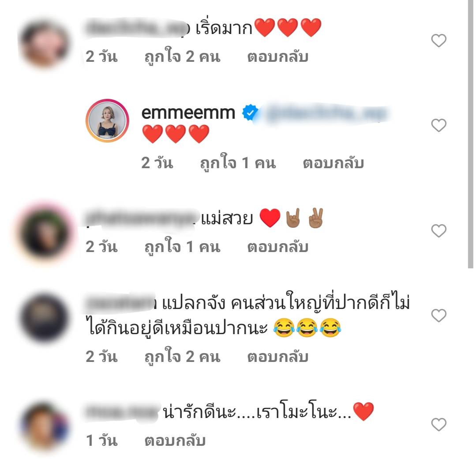Viewport: 476px width, 463px height.
Task: Open emmeemm's profile picture story
Action: point(107,120)
